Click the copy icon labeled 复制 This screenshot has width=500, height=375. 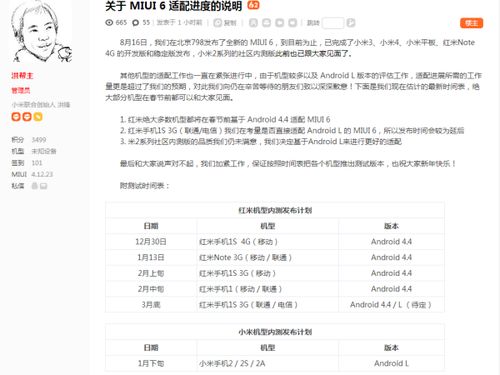point(218,23)
